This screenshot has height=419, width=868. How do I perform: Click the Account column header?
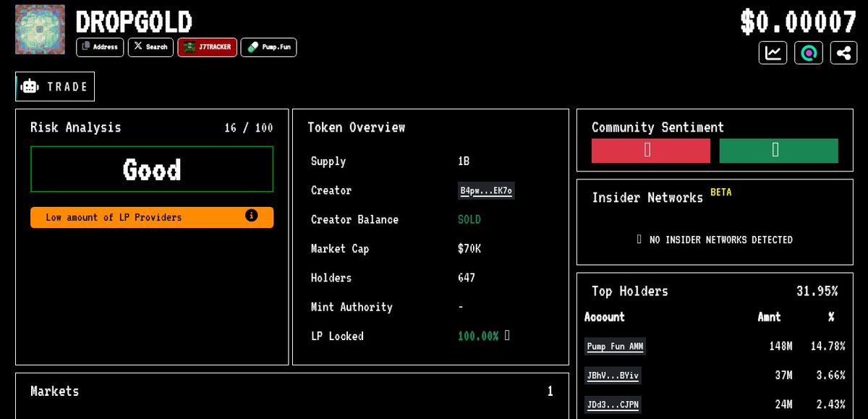coord(605,317)
